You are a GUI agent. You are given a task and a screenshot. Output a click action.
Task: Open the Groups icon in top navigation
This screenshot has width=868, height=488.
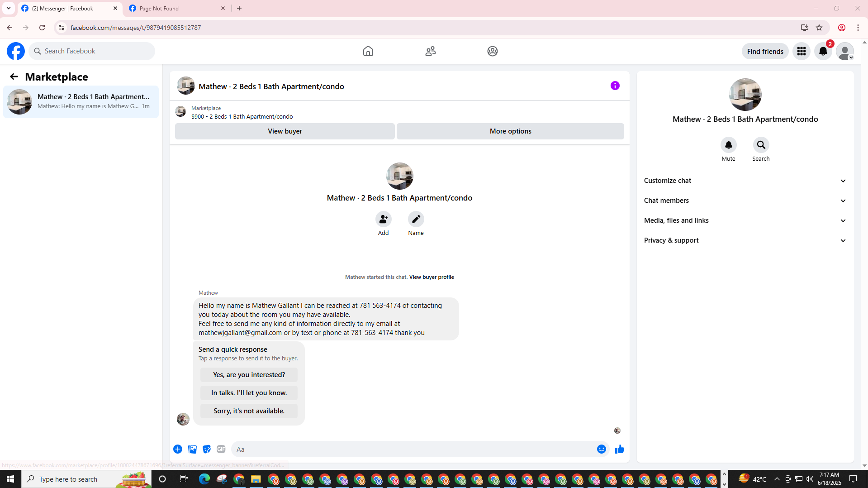point(493,51)
